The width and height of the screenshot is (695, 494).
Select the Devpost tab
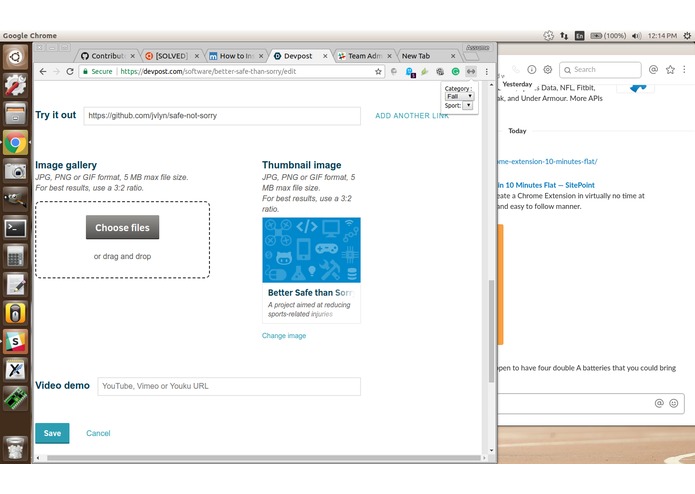pyautogui.click(x=298, y=56)
